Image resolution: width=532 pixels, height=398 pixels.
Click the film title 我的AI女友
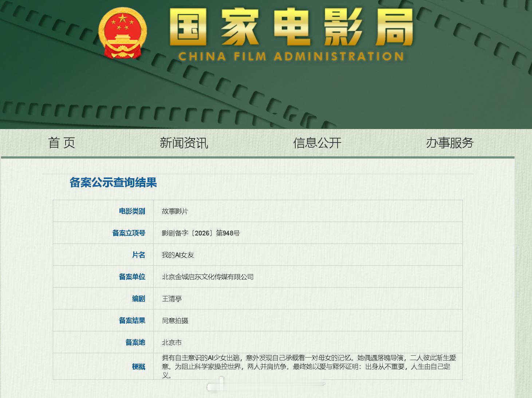(x=178, y=255)
